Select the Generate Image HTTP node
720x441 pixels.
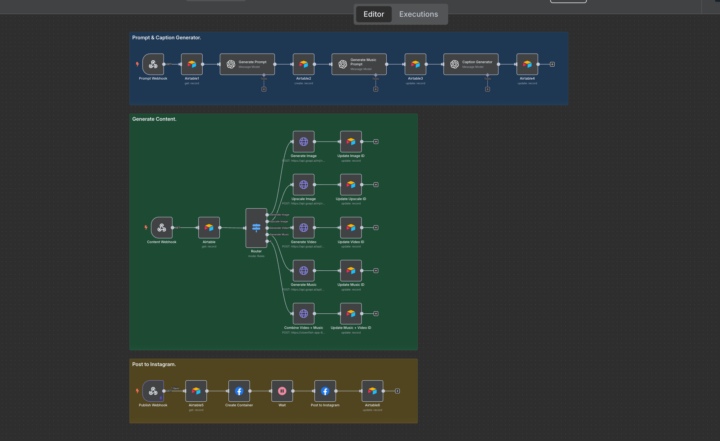(304, 141)
